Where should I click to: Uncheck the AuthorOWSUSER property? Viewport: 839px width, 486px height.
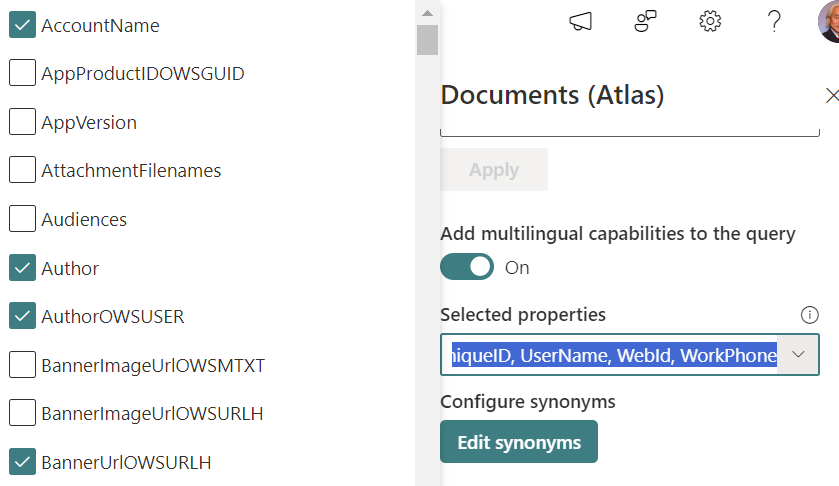pos(23,316)
